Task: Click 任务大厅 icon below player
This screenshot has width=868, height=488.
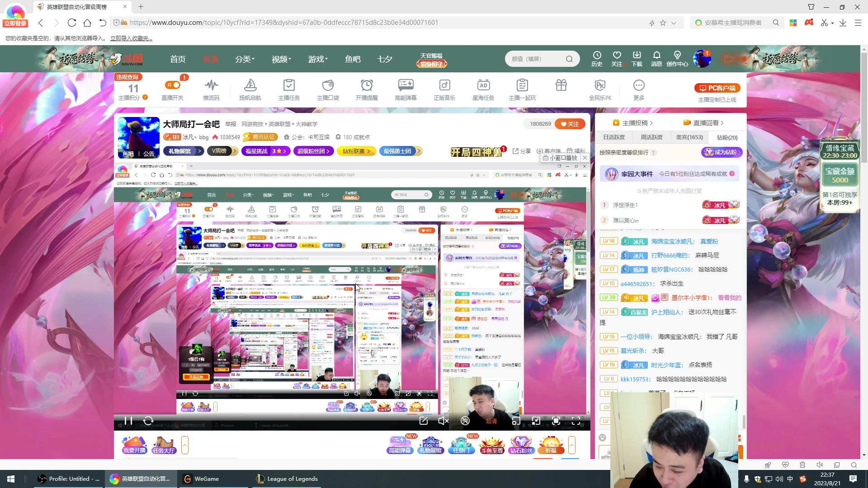Action: (164, 445)
